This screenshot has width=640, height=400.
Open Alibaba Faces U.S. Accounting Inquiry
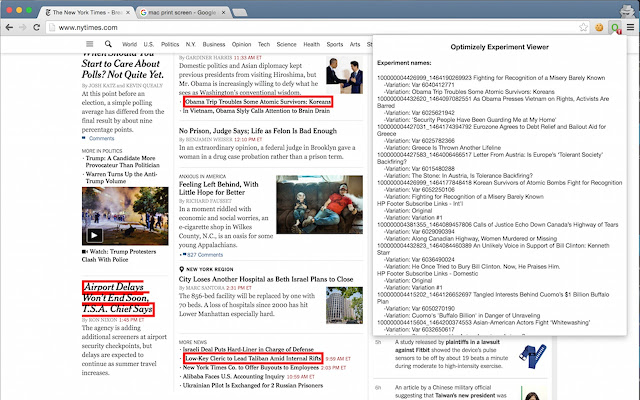pos(233,376)
